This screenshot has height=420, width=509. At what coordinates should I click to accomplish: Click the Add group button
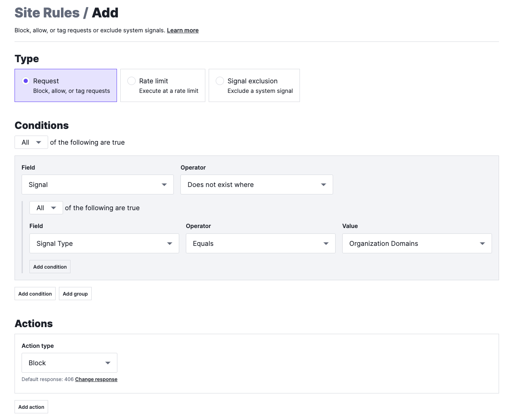pyautogui.click(x=75, y=294)
